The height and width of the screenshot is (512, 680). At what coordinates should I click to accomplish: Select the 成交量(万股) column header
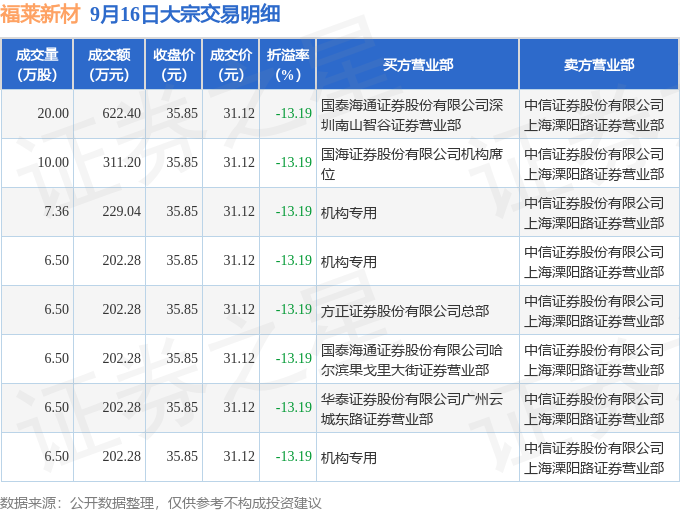pos(37,65)
